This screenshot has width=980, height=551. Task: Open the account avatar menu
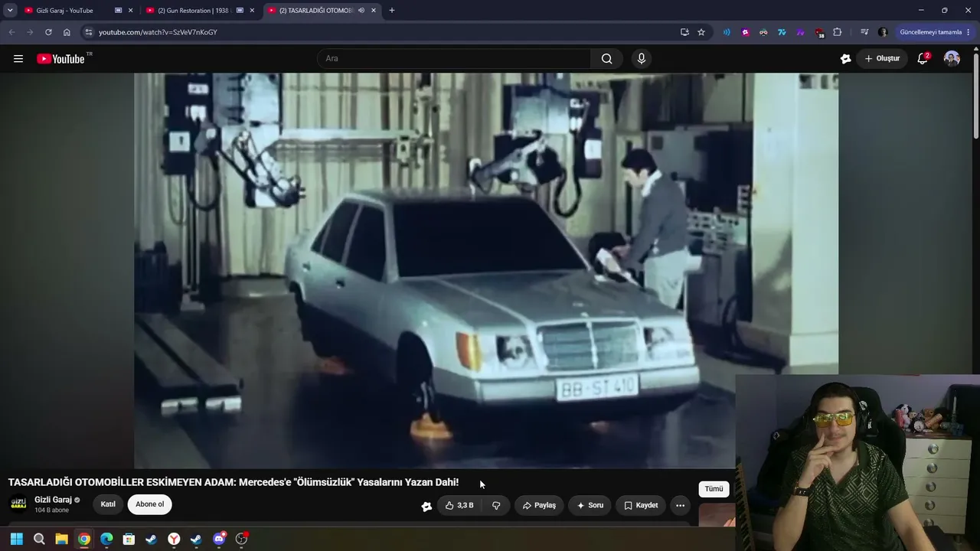coord(952,59)
